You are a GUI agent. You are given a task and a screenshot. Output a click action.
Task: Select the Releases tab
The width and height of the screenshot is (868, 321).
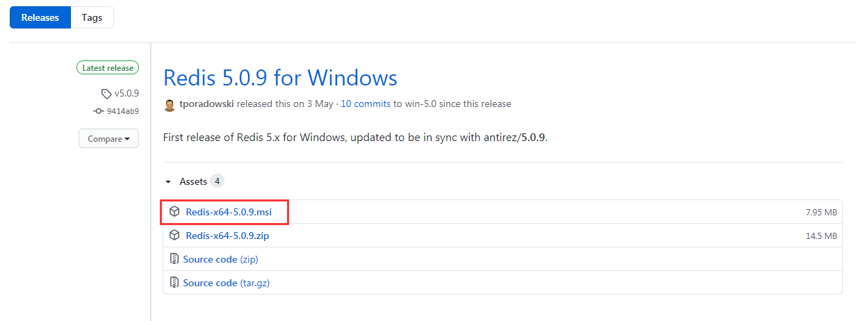(40, 17)
